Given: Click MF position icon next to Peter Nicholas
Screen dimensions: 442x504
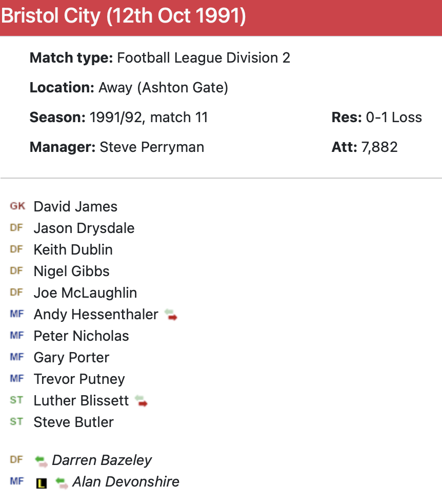Looking at the screenshot, I should coord(17,336).
